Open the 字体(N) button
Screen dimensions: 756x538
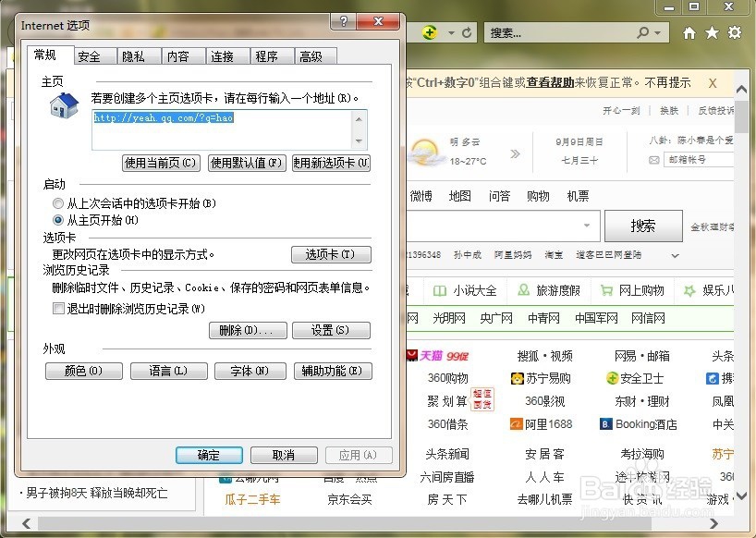coord(250,372)
